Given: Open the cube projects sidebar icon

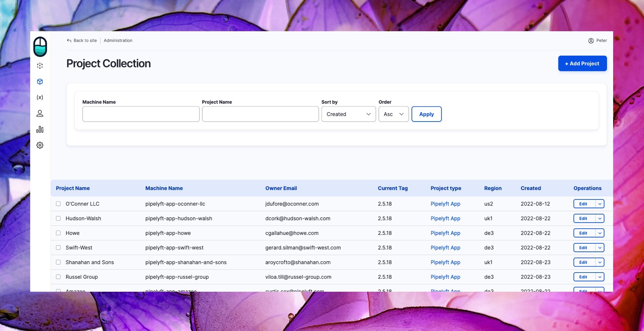Looking at the screenshot, I should click(40, 82).
